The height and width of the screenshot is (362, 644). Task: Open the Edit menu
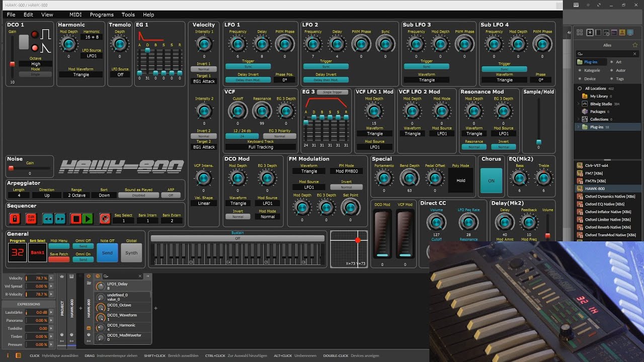pos(28,15)
